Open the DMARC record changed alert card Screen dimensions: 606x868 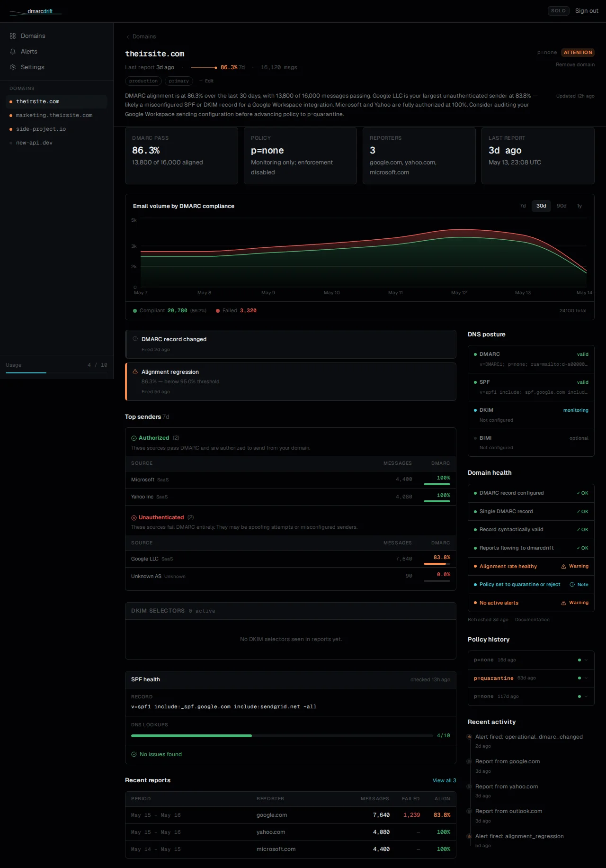pos(291,344)
